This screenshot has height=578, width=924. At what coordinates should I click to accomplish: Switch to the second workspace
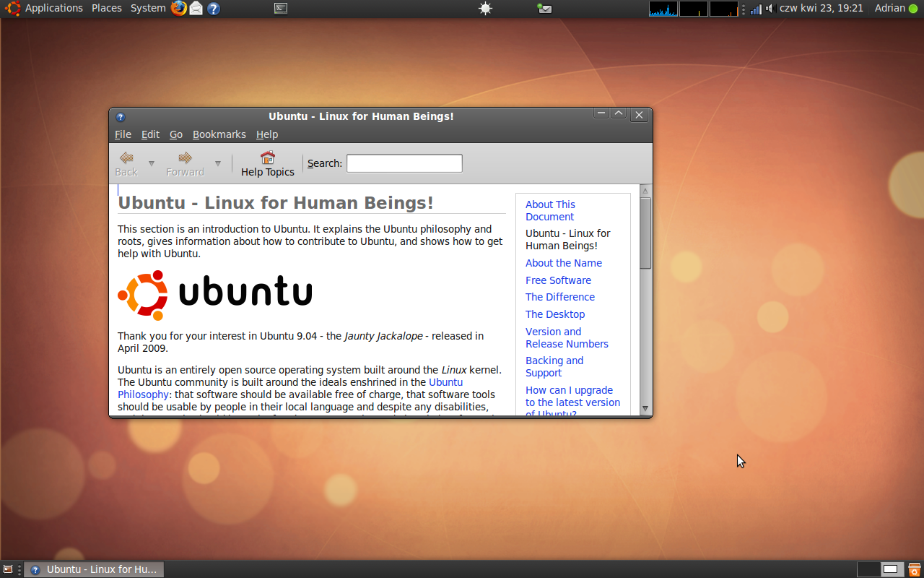(892, 569)
